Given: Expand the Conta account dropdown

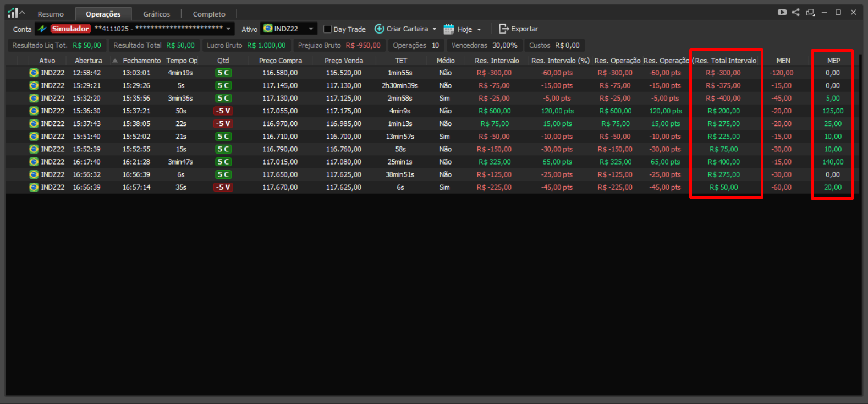Looking at the screenshot, I should 228,29.
